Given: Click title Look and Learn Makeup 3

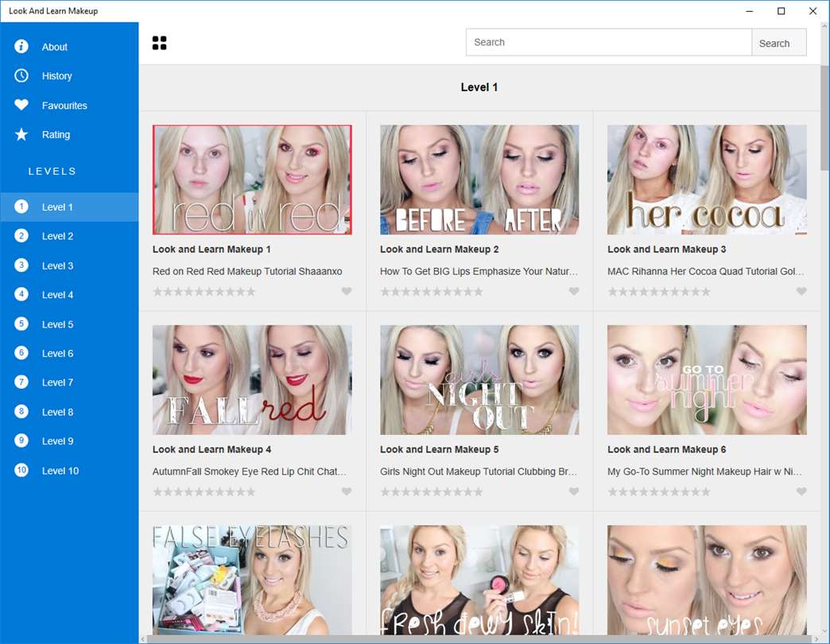Looking at the screenshot, I should (x=667, y=249).
